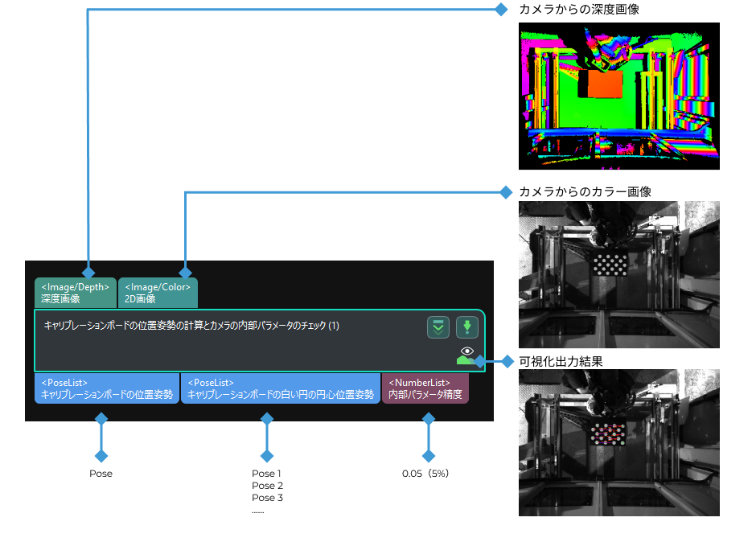
Task: Click the カメラからの深度画像 label
Action: point(579,9)
